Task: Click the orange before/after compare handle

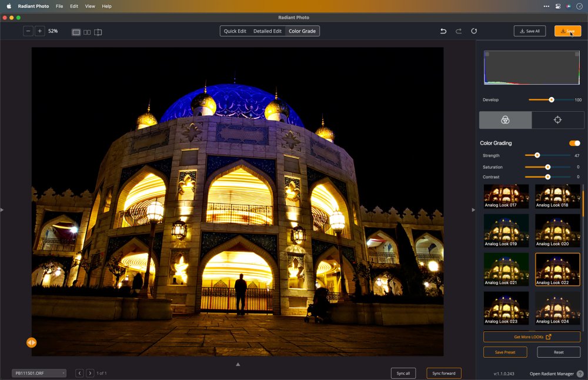Action: pyautogui.click(x=31, y=342)
